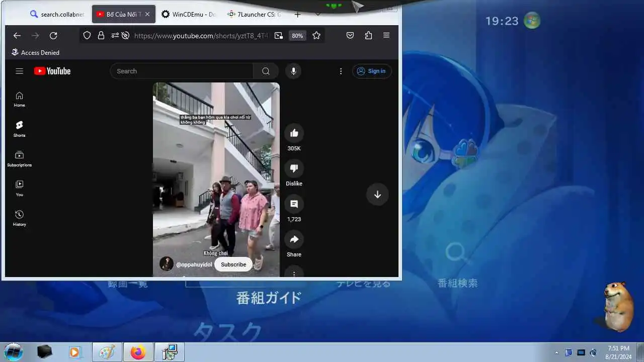This screenshot has width=644, height=362.
Task: Show hidden system tray icons
Action: pyautogui.click(x=556, y=352)
